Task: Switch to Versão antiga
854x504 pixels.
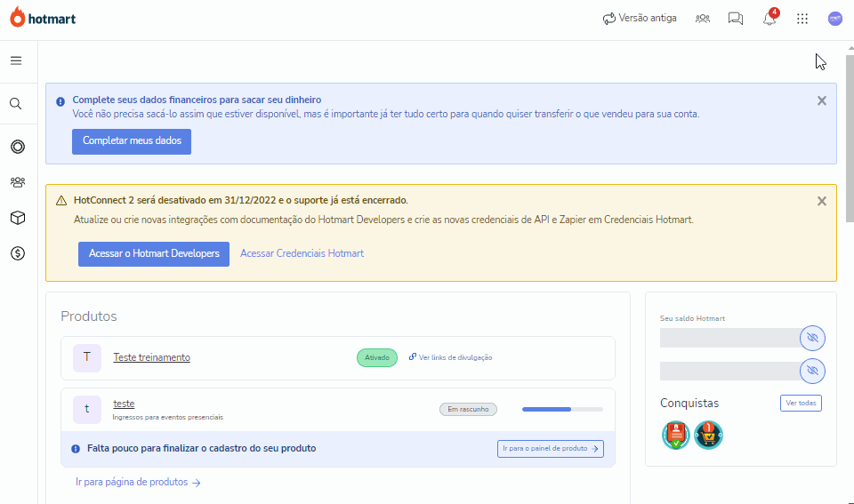Action: coord(640,19)
